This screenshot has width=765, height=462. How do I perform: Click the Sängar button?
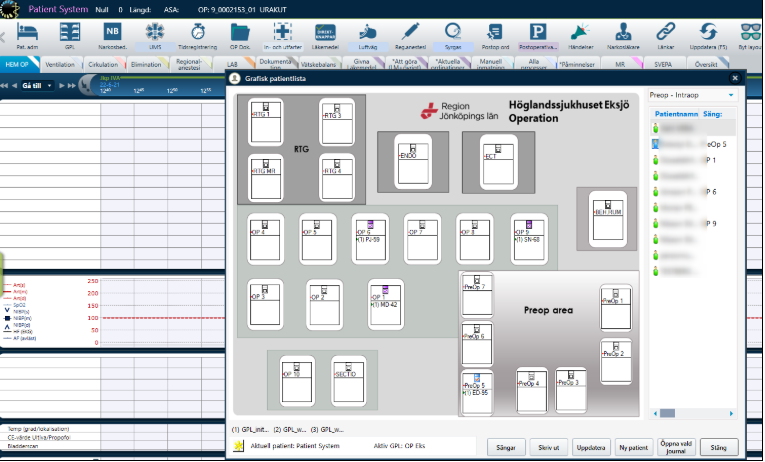[x=507, y=447]
